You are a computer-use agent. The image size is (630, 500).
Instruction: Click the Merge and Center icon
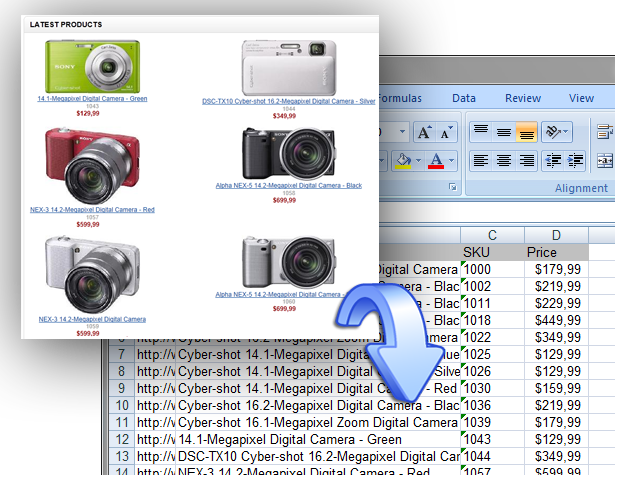[x=605, y=160]
